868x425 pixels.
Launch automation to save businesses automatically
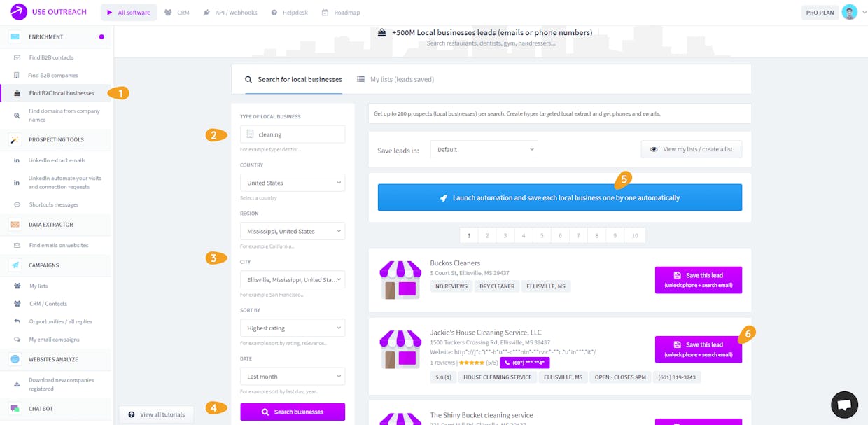pos(560,197)
